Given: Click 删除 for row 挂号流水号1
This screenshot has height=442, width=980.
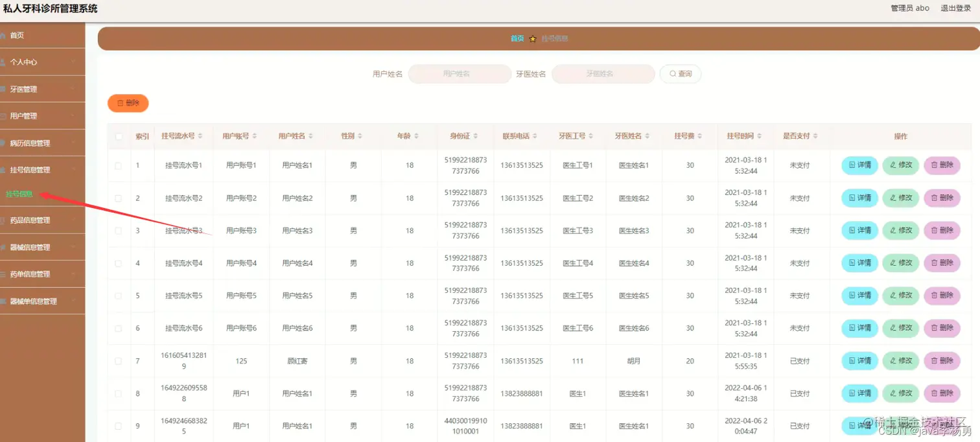Looking at the screenshot, I should coord(942,165).
